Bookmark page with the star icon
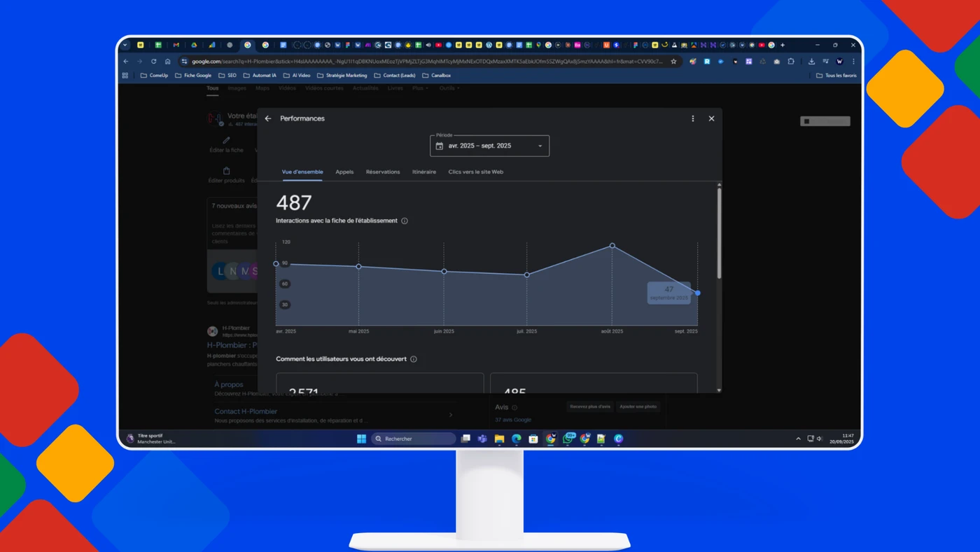The image size is (980, 552). (x=673, y=62)
